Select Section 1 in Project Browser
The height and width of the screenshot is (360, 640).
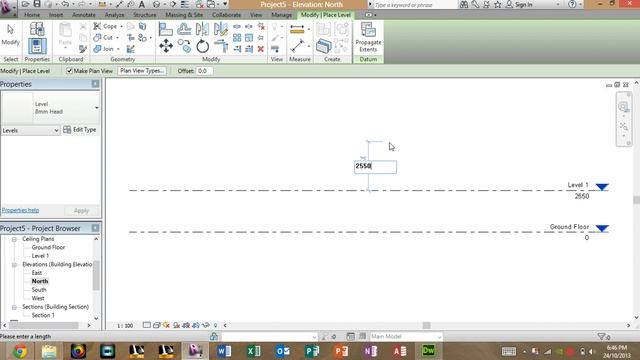[x=43, y=315]
